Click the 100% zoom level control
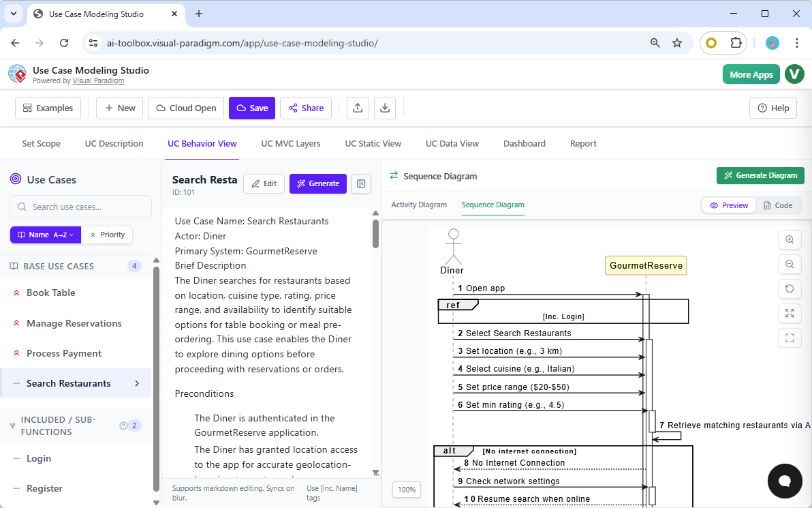The width and height of the screenshot is (812, 508). point(406,490)
